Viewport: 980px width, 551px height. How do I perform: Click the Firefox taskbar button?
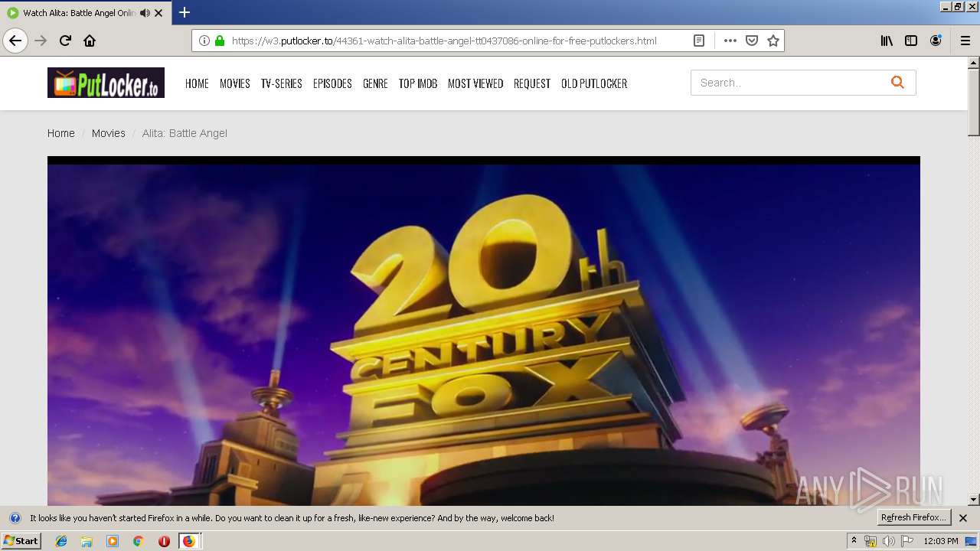click(189, 541)
